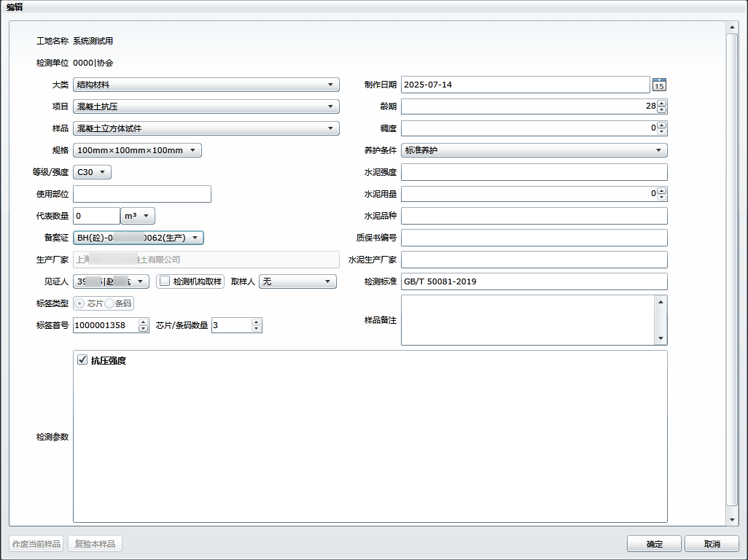Select the 条码 radio button
The width and height of the screenshot is (748, 560).
[x=110, y=303]
